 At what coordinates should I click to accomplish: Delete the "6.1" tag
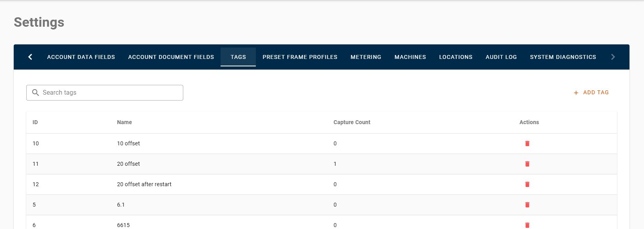(527, 205)
